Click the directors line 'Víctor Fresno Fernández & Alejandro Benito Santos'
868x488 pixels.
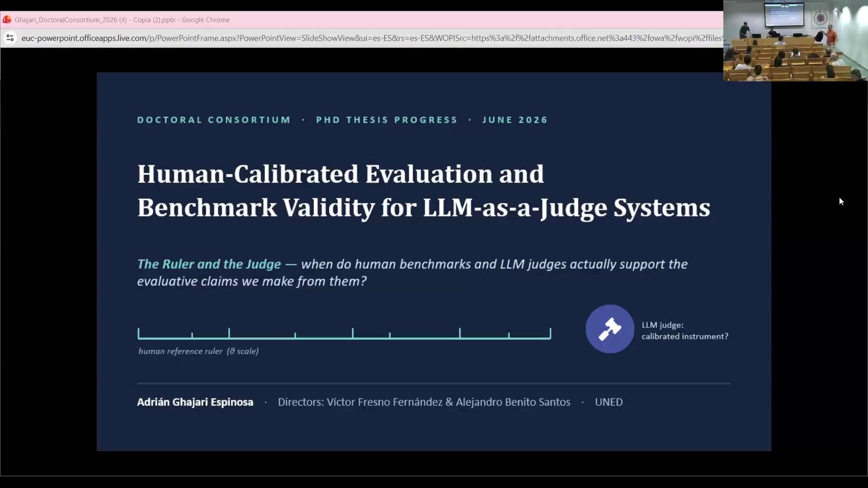448,402
